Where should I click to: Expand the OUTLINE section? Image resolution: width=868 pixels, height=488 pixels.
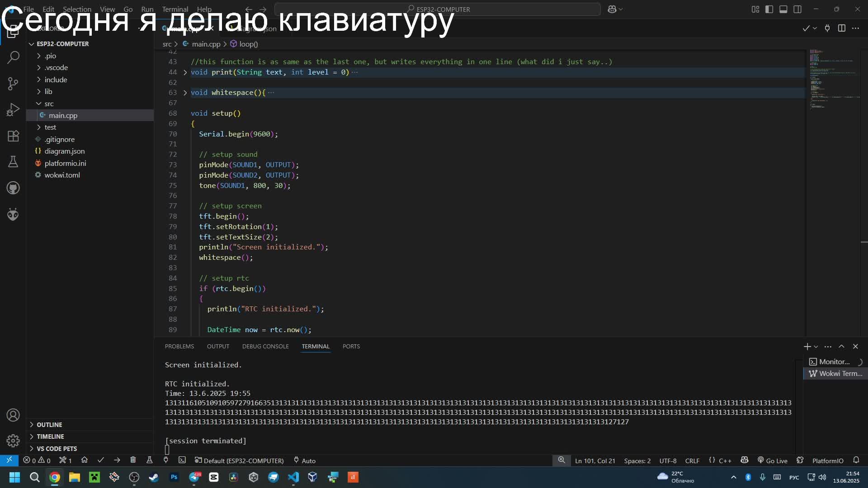[49, 425]
